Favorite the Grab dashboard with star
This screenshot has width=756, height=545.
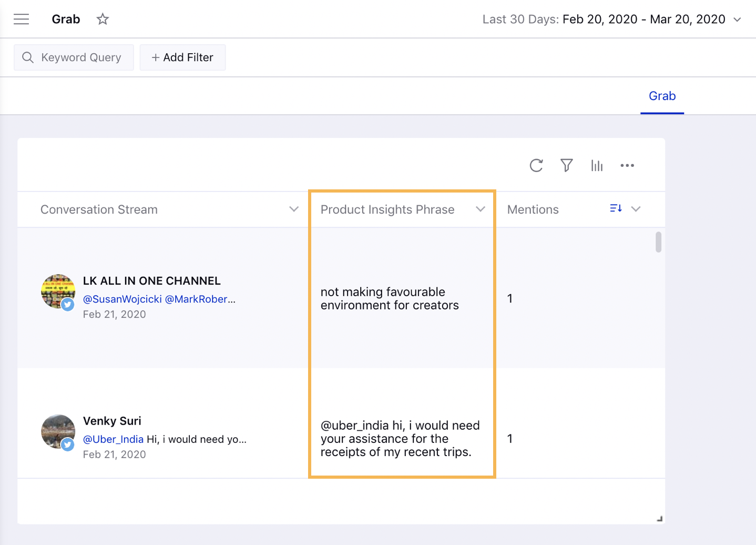point(103,19)
